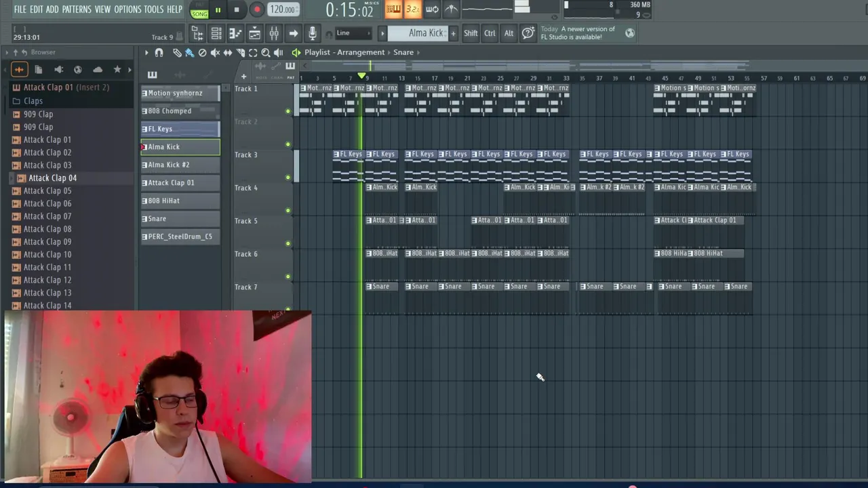Select the Slip tool in playlist toolbar
The height and width of the screenshot is (488, 868).
(x=228, y=53)
